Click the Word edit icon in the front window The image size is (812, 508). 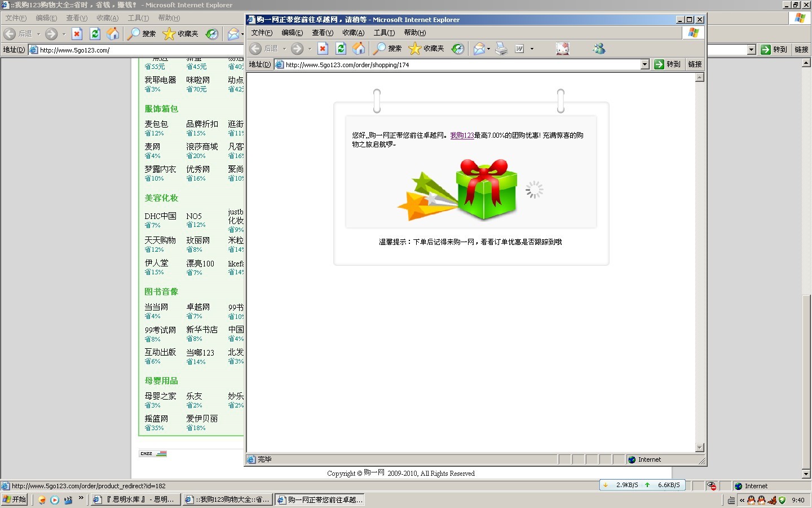(x=519, y=49)
